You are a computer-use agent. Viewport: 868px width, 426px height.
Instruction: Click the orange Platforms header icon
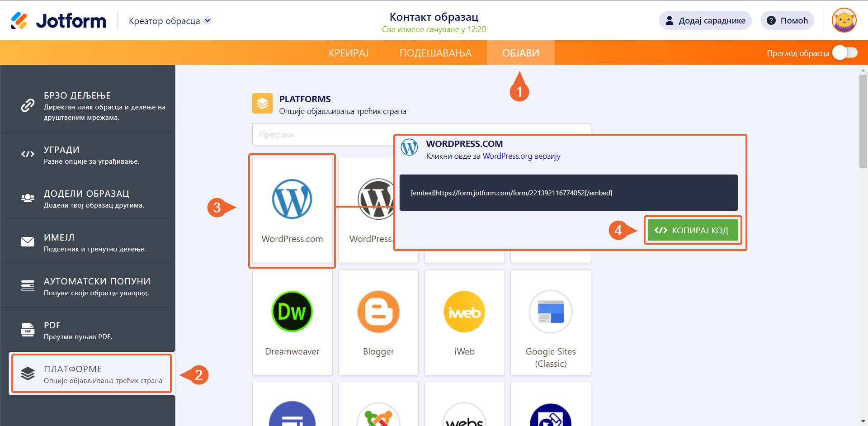(262, 104)
